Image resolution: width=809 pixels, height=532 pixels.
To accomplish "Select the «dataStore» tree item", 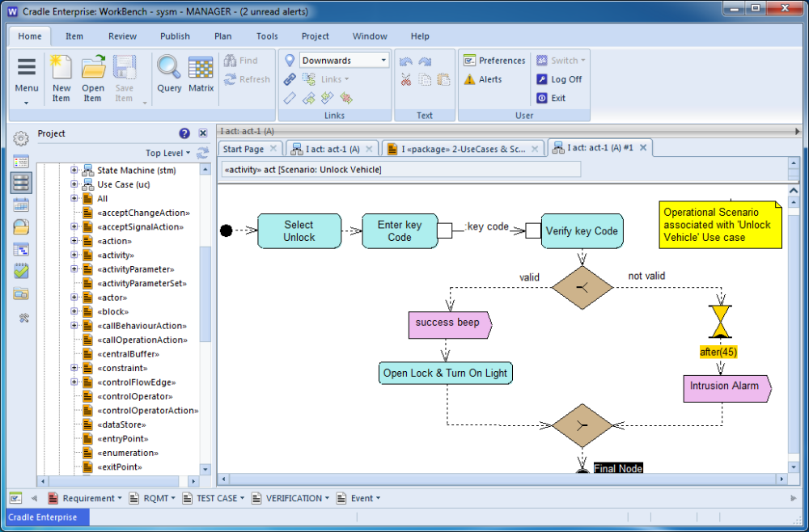I will click(x=121, y=424).
